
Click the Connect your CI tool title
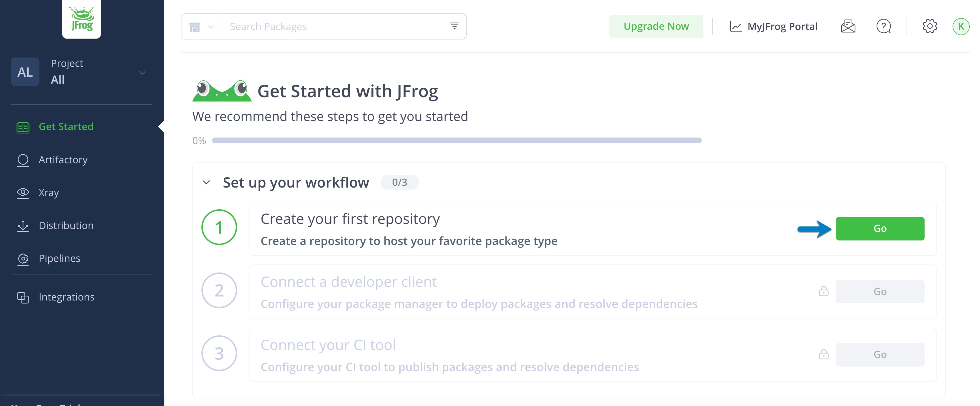tap(328, 345)
